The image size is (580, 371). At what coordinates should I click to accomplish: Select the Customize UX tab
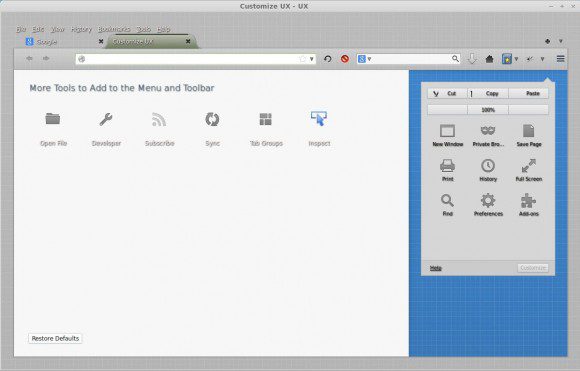(151, 41)
